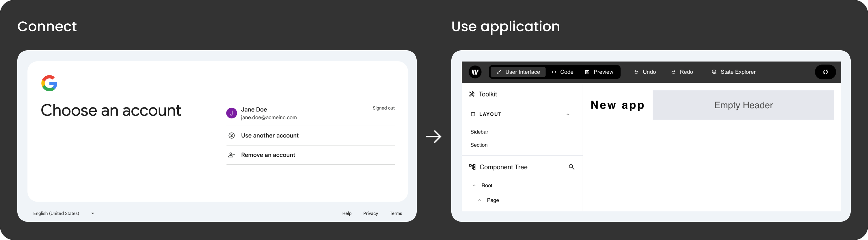This screenshot has height=240, width=868.
Task: Click the Redo arrow icon
Action: click(x=673, y=72)
